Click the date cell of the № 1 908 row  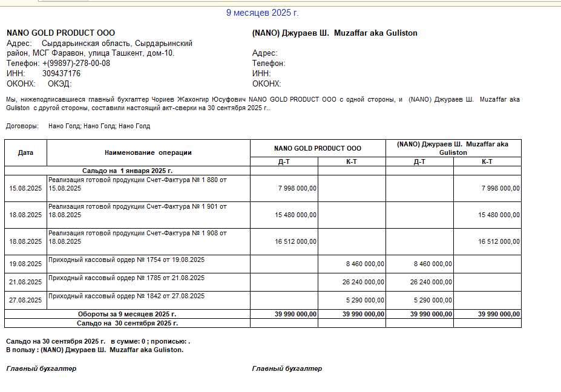pos(25,242)
